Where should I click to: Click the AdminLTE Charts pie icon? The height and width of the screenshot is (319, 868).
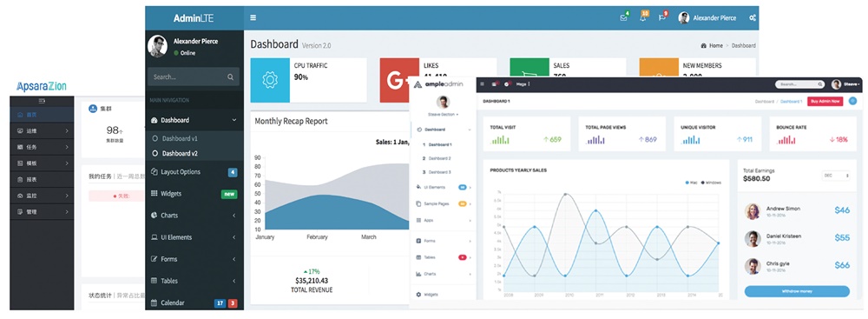point(155,216)
